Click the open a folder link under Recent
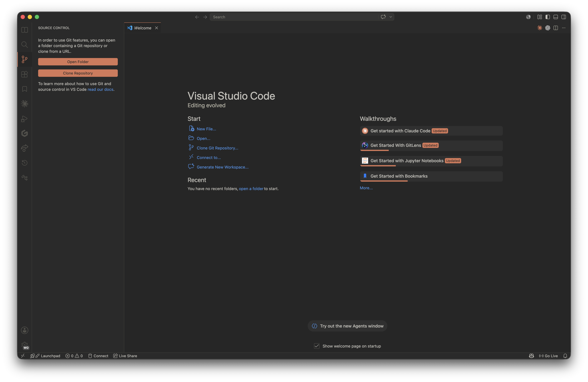 [x=251, y=189]
